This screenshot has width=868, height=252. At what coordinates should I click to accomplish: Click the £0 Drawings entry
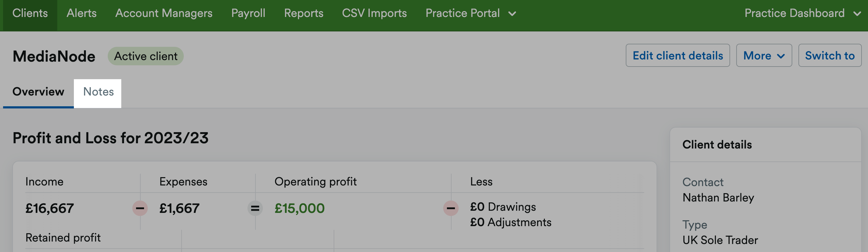point(503,207)
